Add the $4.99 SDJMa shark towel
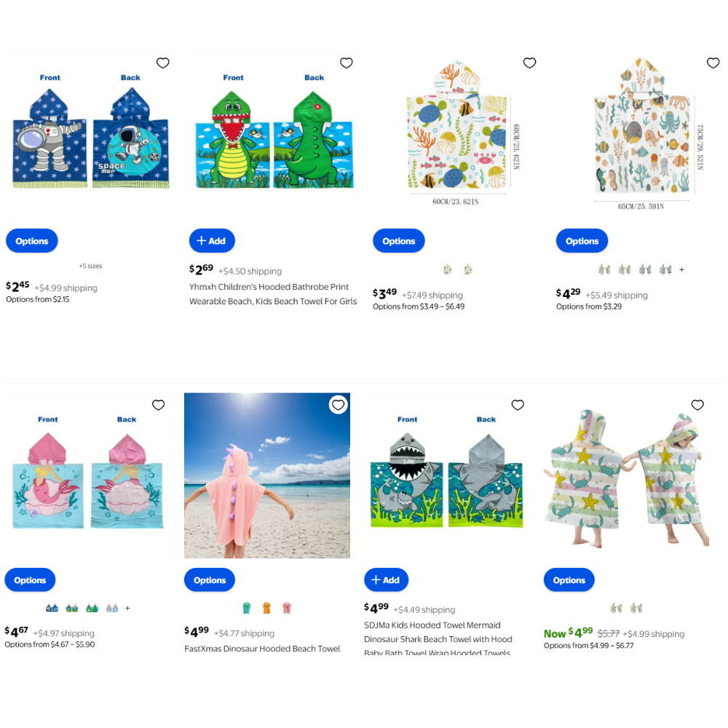Image resolution: width=728 pixels, height=728 pixels. coord(386,580)
